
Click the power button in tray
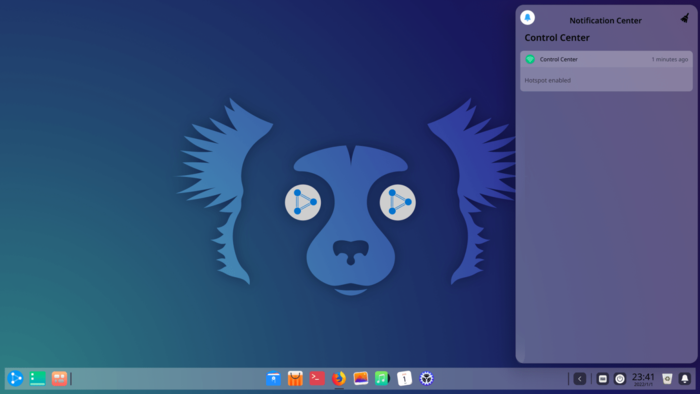(x=620, y=379)
